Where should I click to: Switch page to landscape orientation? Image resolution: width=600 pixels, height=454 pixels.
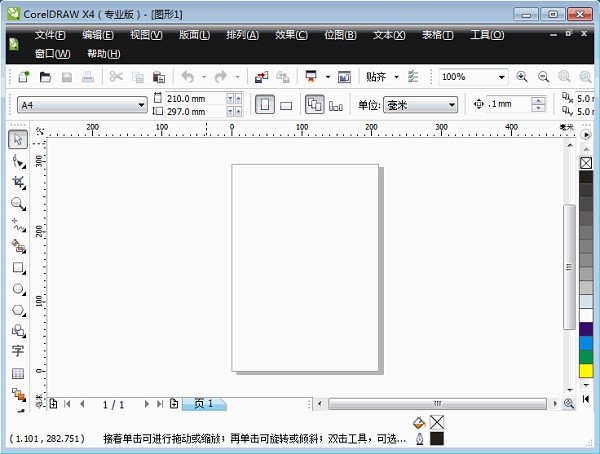(286, 105)
